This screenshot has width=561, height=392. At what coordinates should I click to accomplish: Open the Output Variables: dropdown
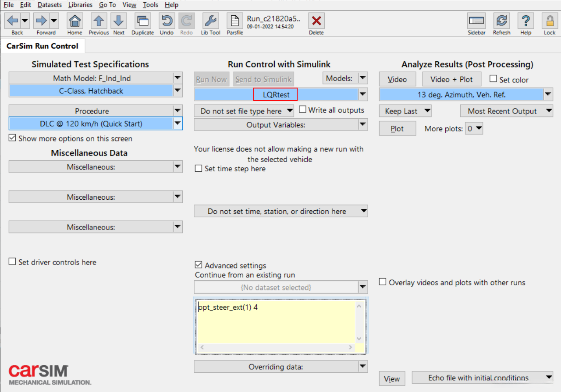click(280, 124)
